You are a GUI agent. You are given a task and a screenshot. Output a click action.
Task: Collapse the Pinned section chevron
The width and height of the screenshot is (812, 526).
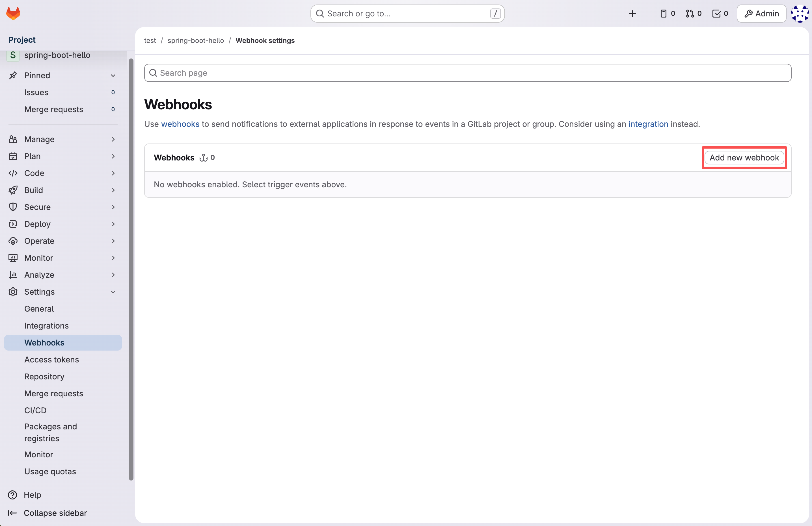[113, 75]
